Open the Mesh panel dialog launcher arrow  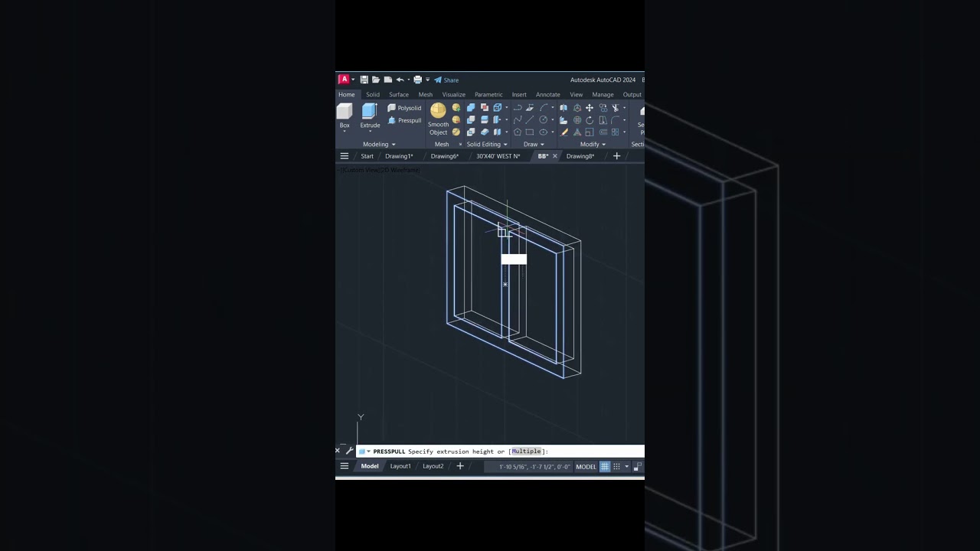tap(460, 144)
